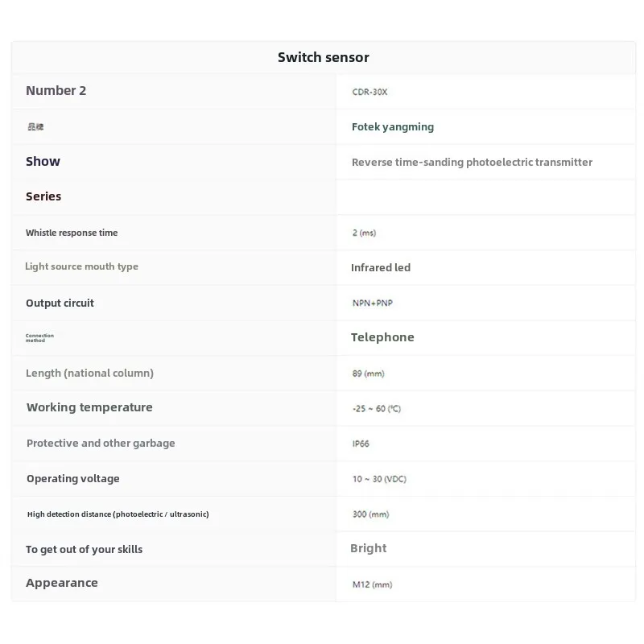Click the Switch sensor table header
The image size is (644, 644).
[323, 57]
